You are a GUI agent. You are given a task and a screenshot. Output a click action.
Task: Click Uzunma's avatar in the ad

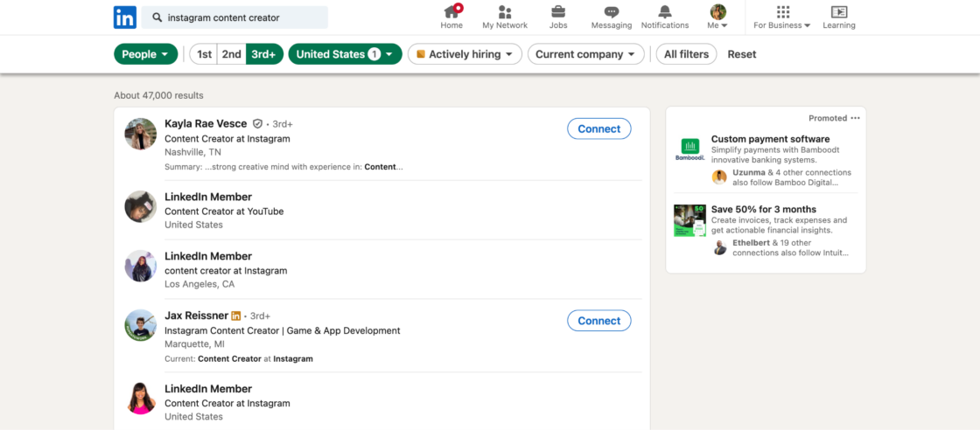point(719,177)
